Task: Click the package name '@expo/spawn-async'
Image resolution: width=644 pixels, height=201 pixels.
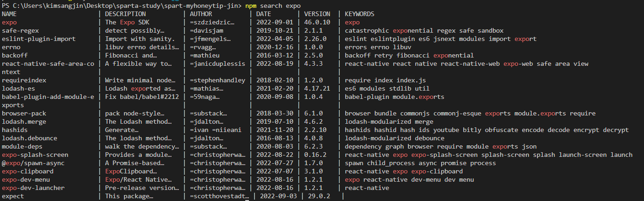Action: pyautogui.click(x=33, y=163)
